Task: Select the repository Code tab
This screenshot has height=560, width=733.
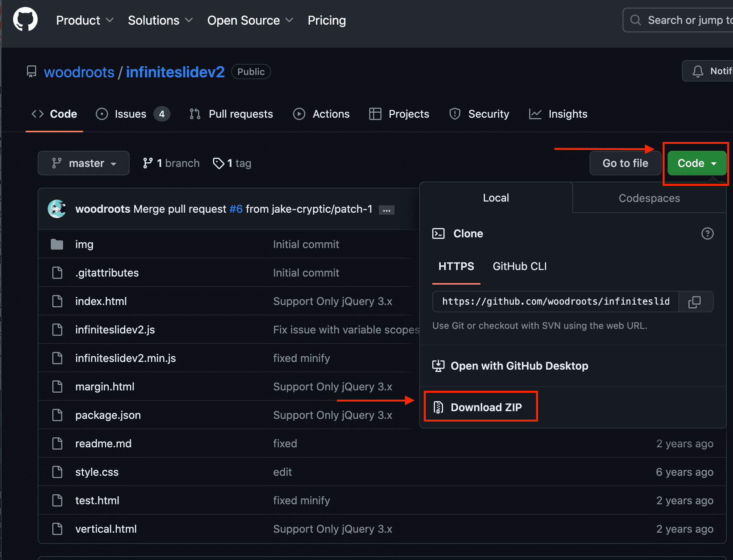Action: coord(54,114)
